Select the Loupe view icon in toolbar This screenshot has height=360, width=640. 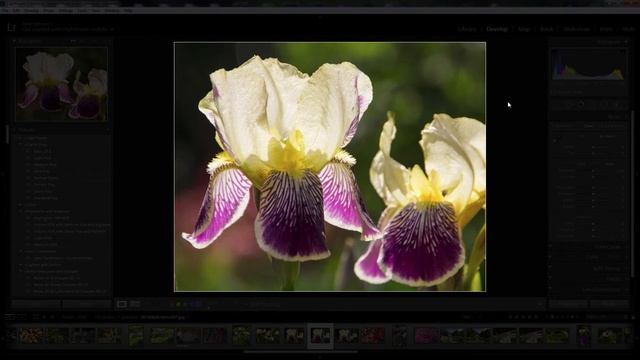point(122,304)
